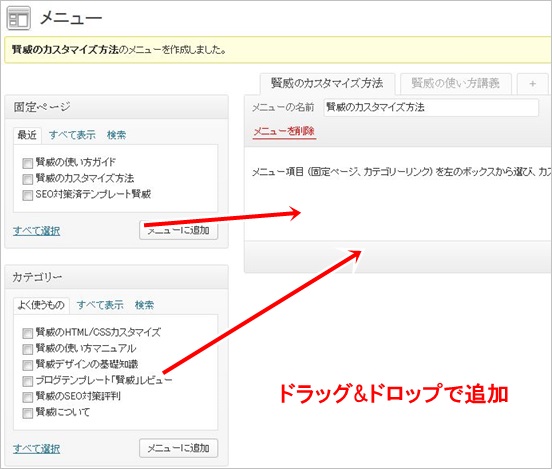The width and height of the screenshot is (552, 469).
Task: Click the メニュー page heading text
Action: 71,18
